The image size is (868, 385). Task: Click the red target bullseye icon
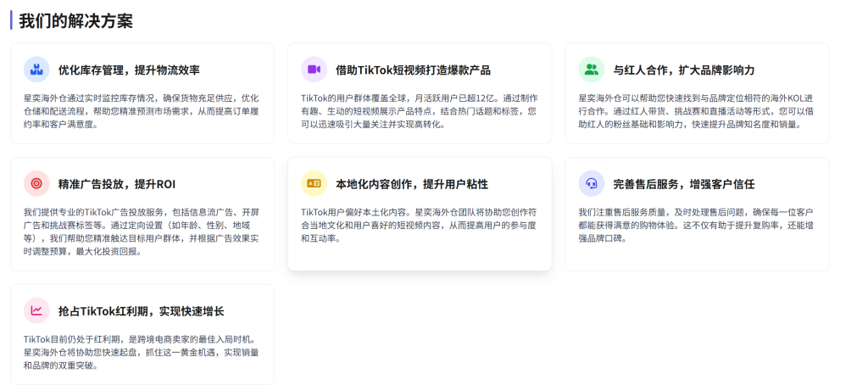pyautogui.click(x=36, y=184)
